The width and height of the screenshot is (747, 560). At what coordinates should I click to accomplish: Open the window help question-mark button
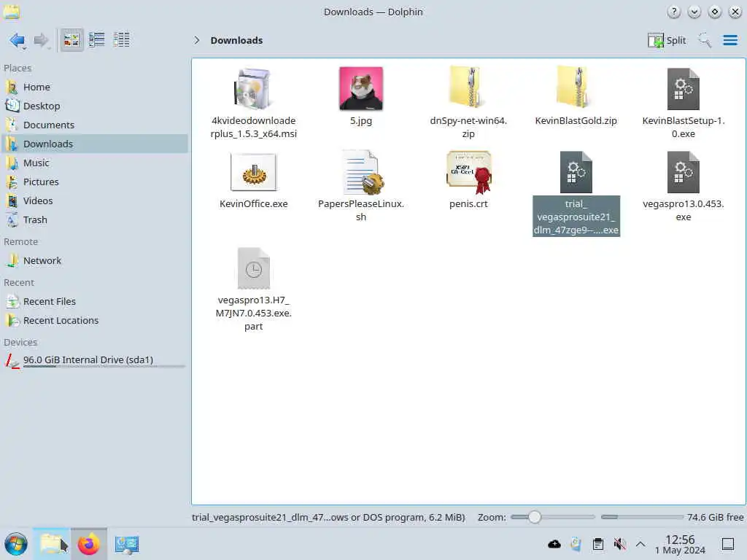point(673,12)
